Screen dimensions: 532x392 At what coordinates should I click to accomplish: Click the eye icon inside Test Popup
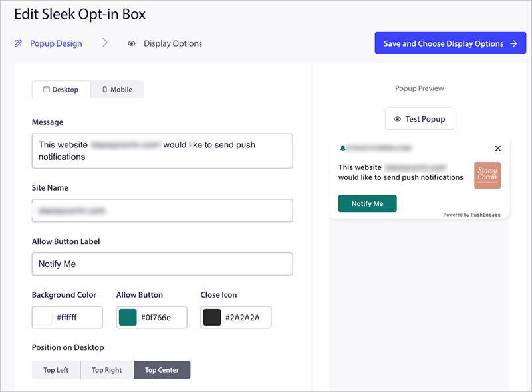[x=396, y=118]
